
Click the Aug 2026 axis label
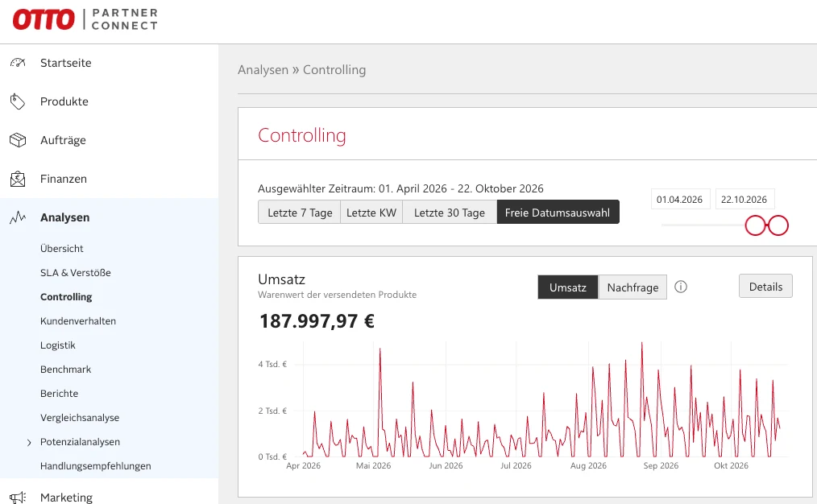[588, 465]
